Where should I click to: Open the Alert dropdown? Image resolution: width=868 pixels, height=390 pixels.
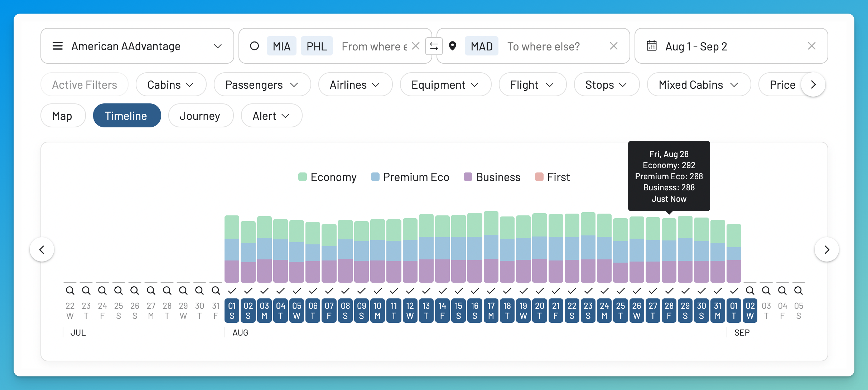tap(271, 116)
